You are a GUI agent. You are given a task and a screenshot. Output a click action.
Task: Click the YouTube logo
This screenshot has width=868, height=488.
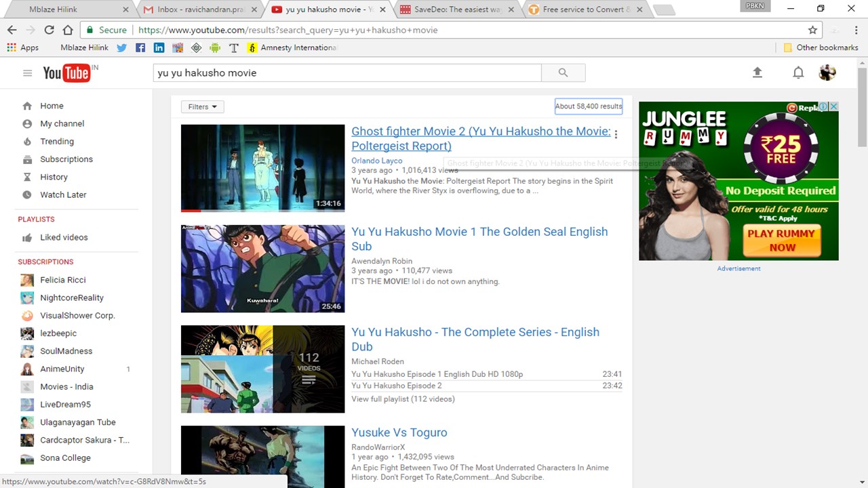(x=66, y=73)
